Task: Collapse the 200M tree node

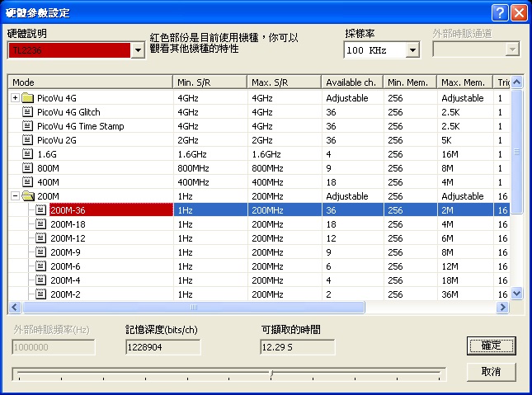Action: (15, 195)
